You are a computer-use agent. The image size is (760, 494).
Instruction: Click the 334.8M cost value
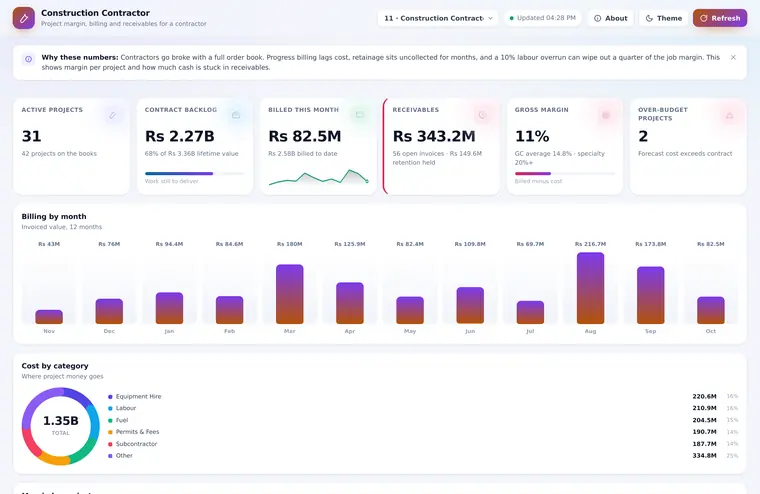(x=704, y=456)
